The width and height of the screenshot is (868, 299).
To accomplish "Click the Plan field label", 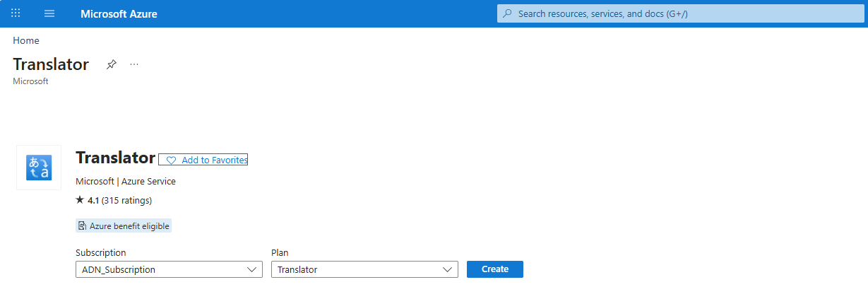I will (x=280, y=252).
